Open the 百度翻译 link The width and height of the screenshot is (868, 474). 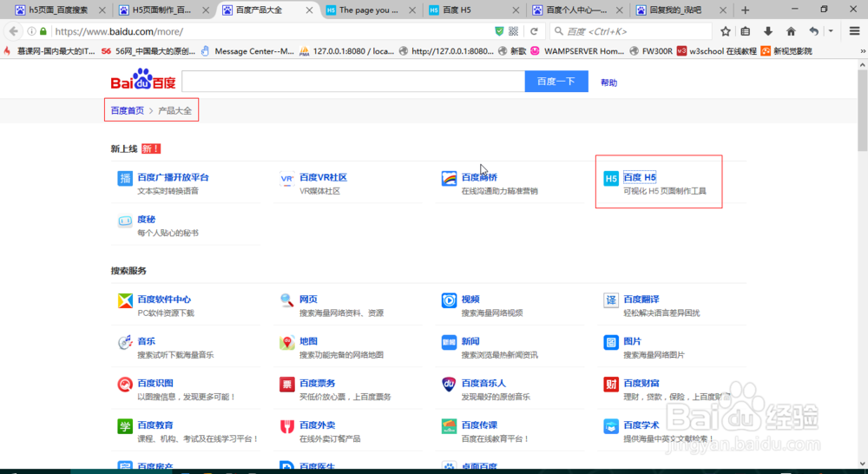point(641,299)
